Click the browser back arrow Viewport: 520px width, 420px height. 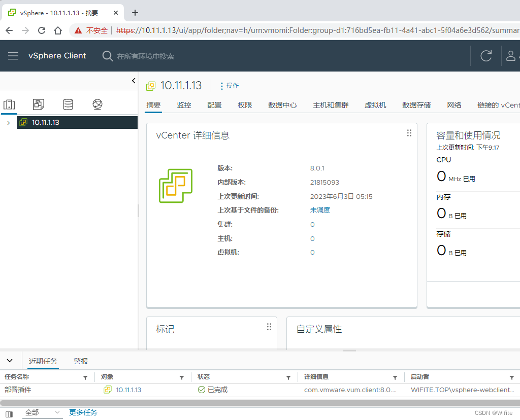(9, 30)
